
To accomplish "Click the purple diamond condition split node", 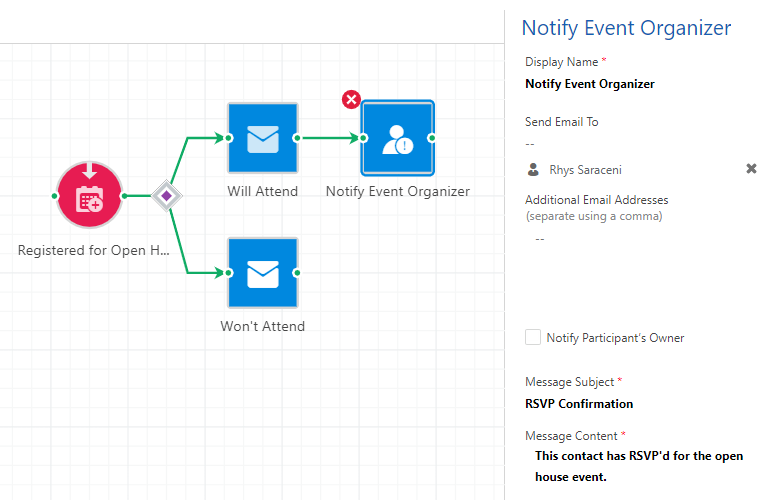I will tap(167, 196).
